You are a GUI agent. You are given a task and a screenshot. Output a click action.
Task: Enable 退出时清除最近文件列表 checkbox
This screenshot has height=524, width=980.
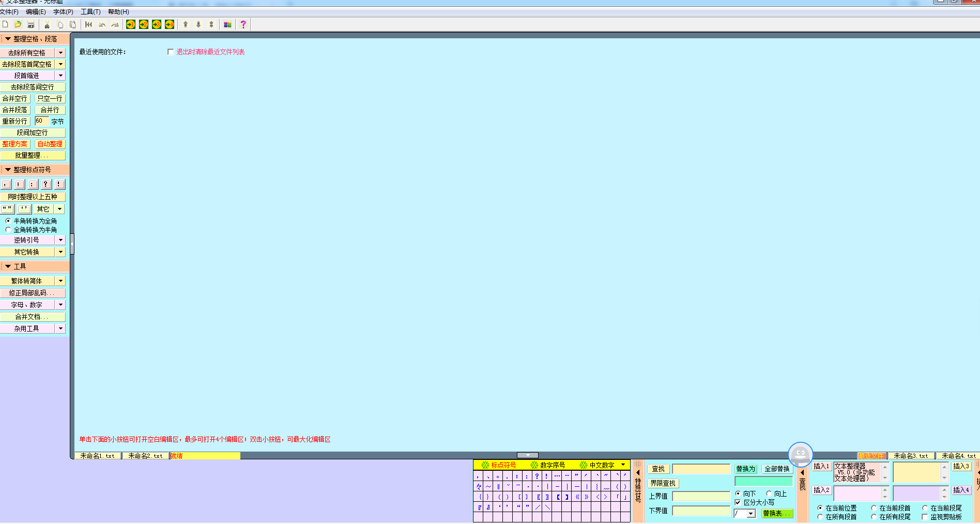click(171, 52)
